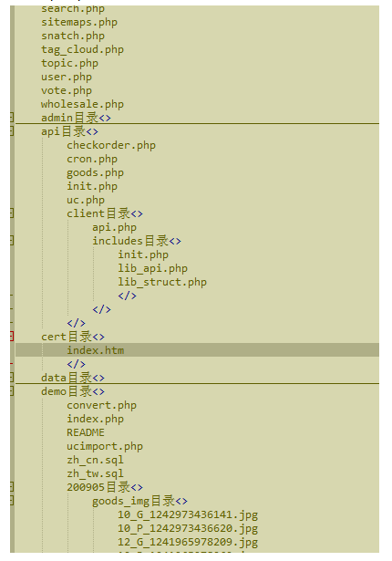This screenshot has width=392, height=561.
Task: Collapse the goods_img目录 fold marker
Action: click(x=12, y=501)
